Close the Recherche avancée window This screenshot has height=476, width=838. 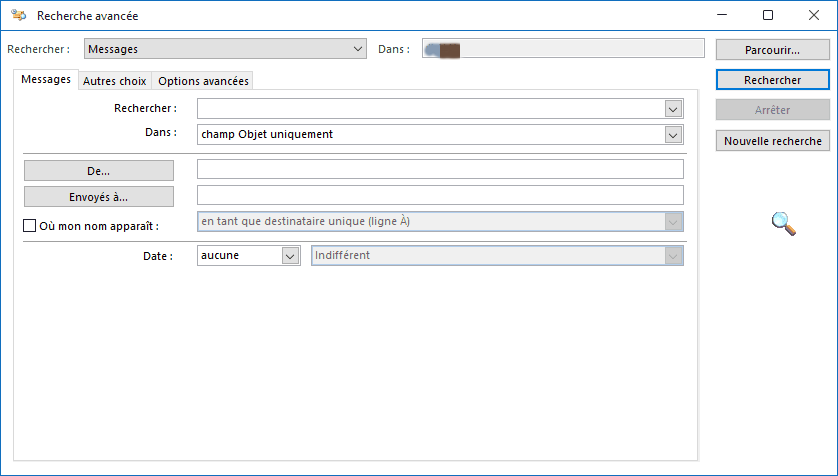click(814, 16)
